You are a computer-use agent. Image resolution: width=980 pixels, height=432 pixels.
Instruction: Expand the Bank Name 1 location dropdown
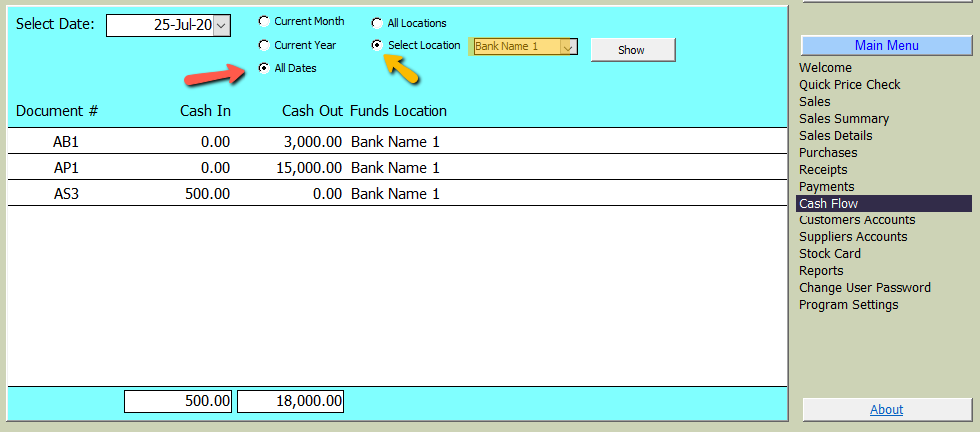tap(568, 46)
